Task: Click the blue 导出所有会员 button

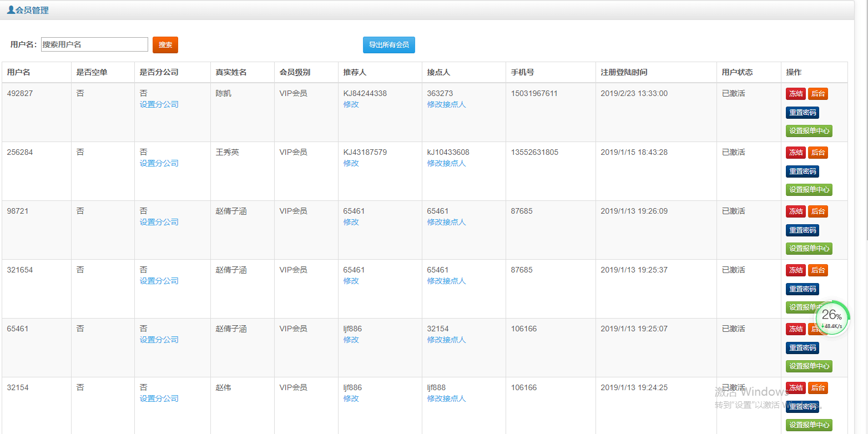Action: pyautogui.click(x=389, y=45)
